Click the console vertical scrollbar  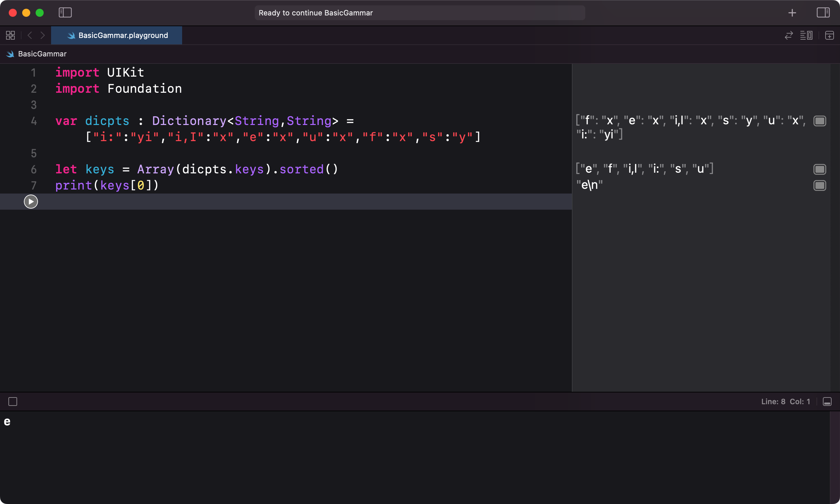click(x=835, y=458)
